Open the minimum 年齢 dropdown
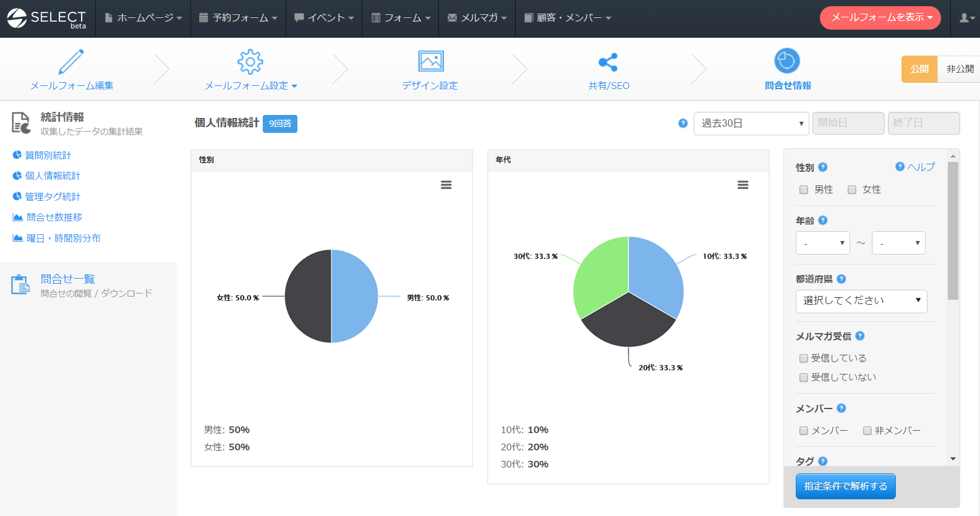This screenshot has width=980, height=516. click(x=822, y=243)
